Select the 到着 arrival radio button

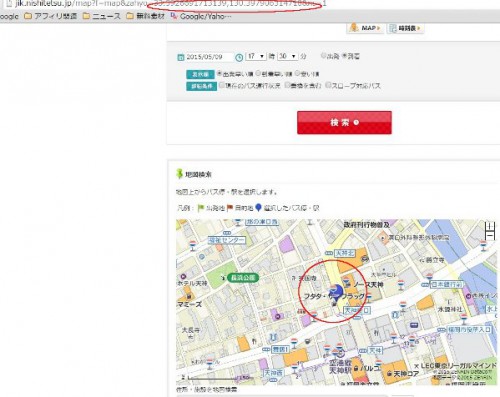point(345,55)
